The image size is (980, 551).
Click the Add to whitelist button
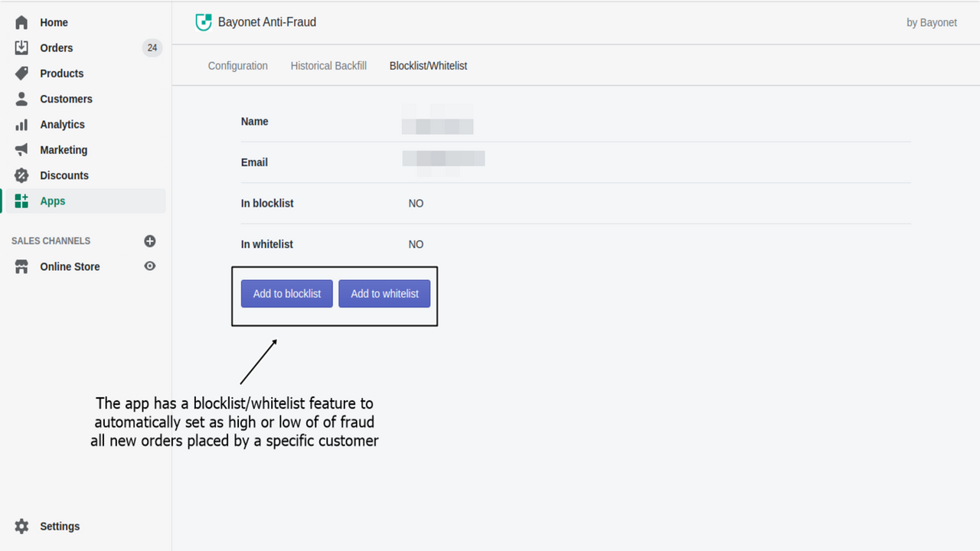coord(384,293)
